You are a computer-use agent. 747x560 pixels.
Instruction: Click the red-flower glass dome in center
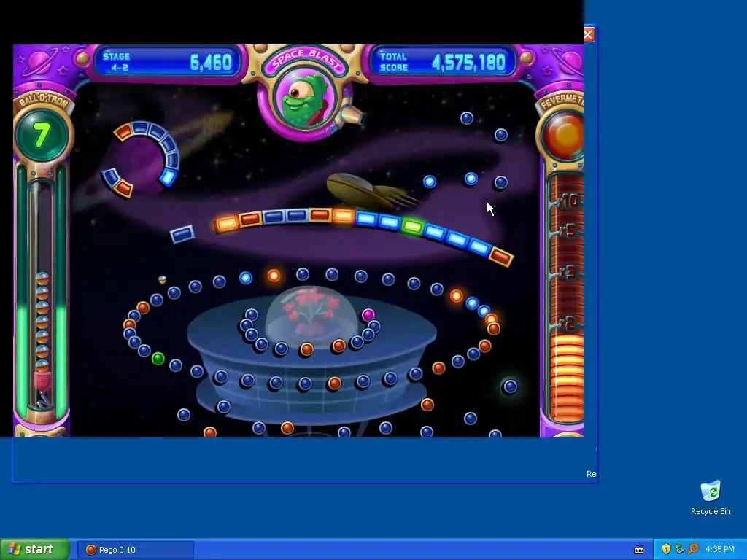tap(311, 313)
